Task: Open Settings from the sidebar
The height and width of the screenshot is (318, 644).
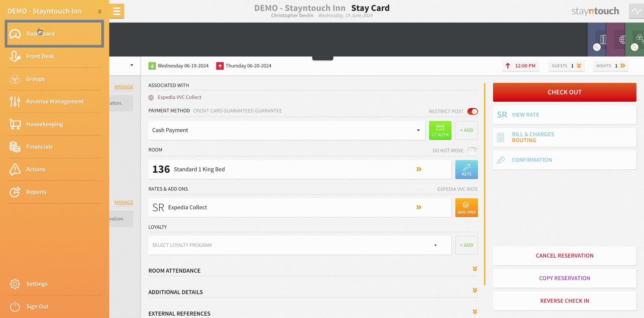Action: click(x=54, y=284)
